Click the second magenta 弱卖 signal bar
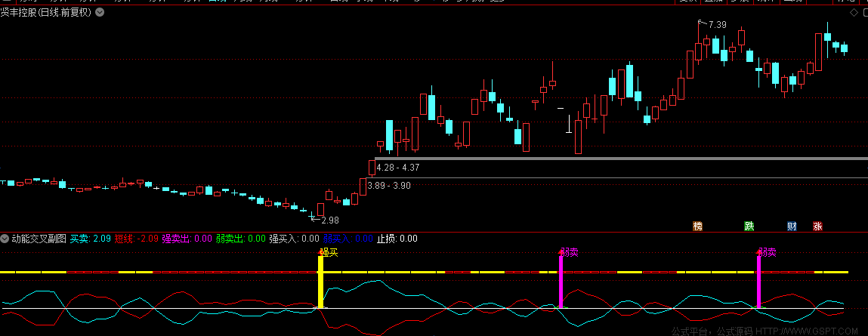 point(759,282)
